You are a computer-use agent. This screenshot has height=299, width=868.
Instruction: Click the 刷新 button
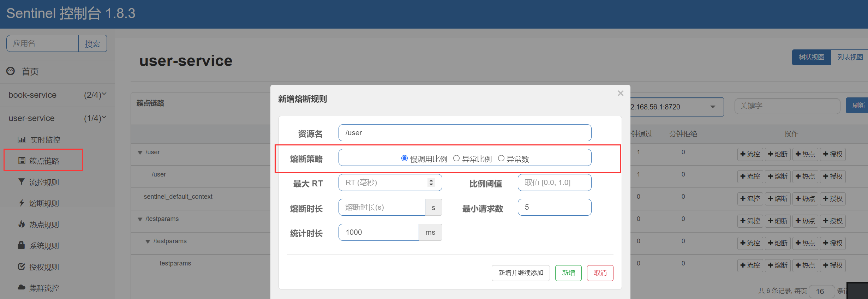(x=857, y=106)
